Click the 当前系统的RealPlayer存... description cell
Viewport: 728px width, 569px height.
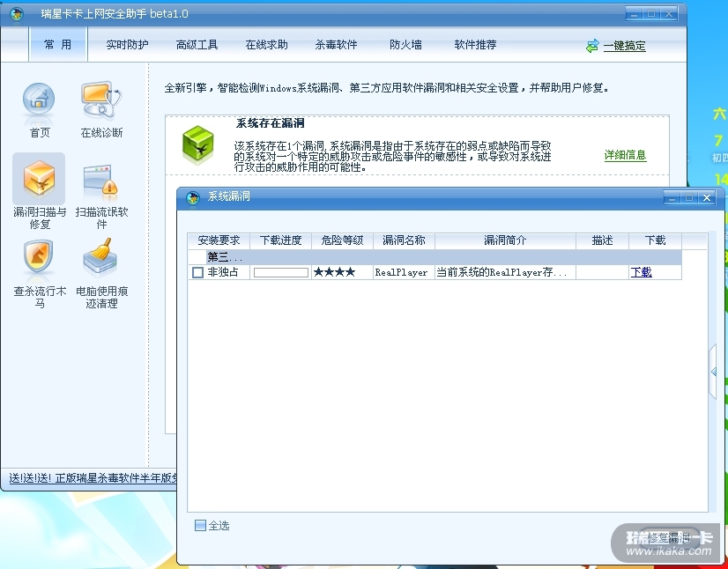click(x=505, y=272)
